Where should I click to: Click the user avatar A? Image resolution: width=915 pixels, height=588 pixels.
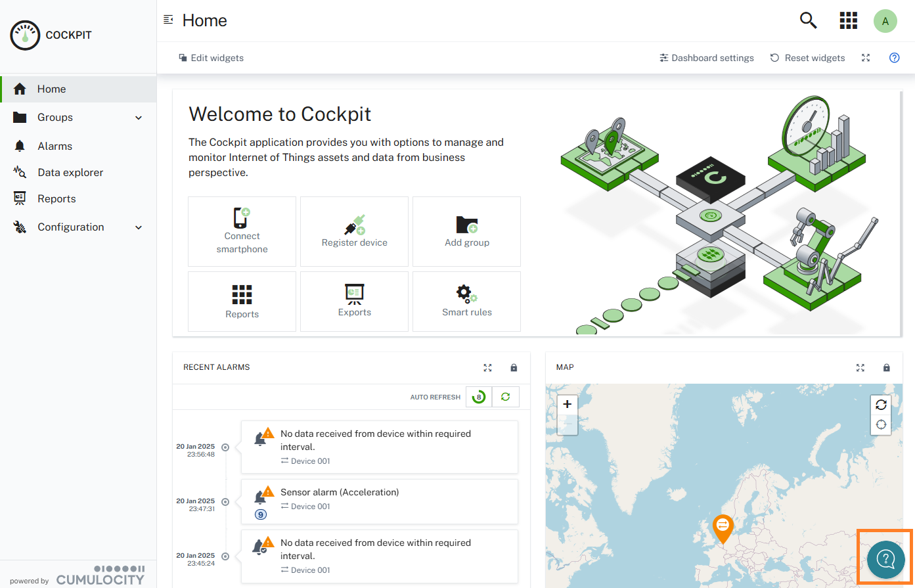coord(885,21)
